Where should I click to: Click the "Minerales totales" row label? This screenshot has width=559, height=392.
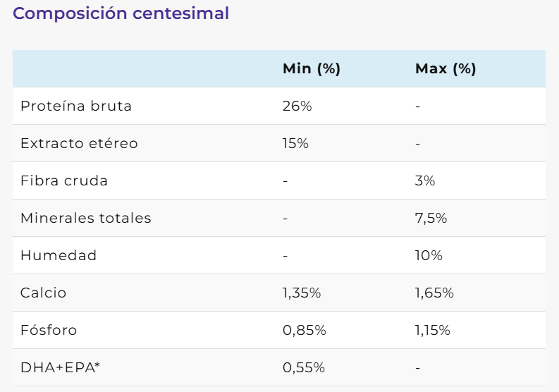tap(86, 218)
